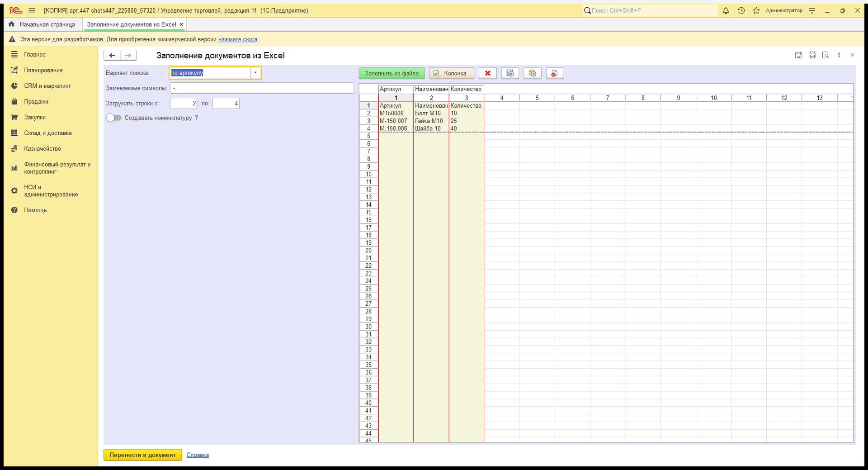Click the global search box
This screenshot has width=868, height=470.
[650, 10]
